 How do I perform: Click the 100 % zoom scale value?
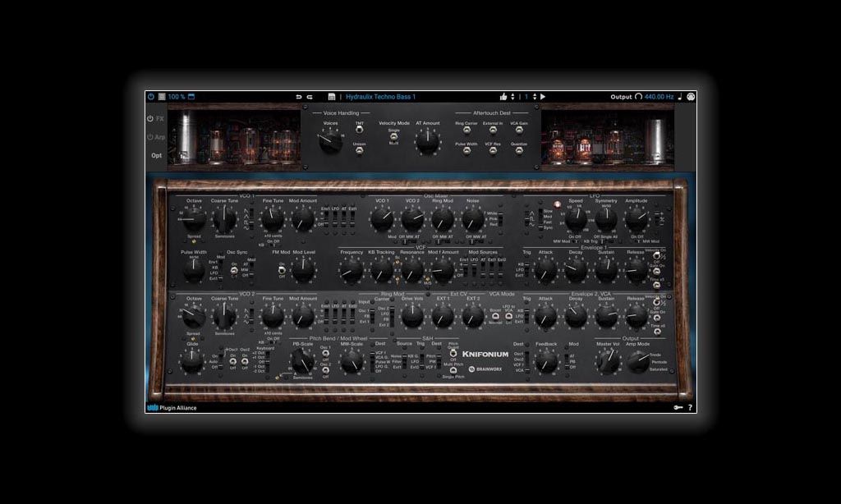[176, 97]
